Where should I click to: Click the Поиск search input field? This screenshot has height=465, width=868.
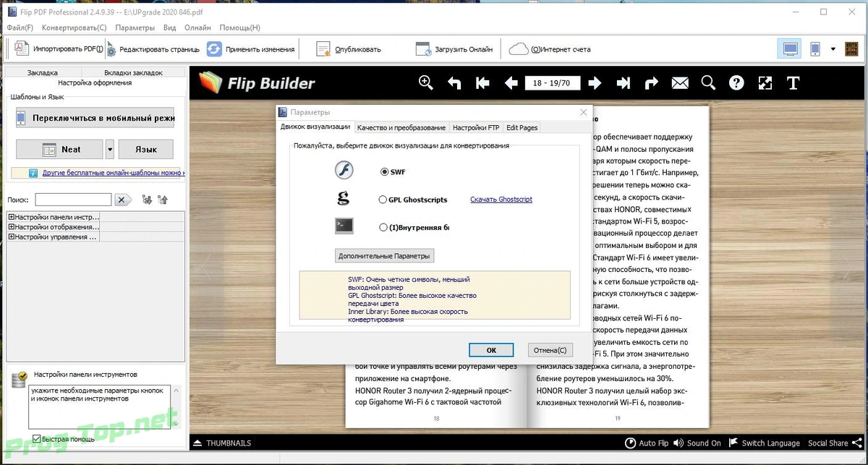73,200
